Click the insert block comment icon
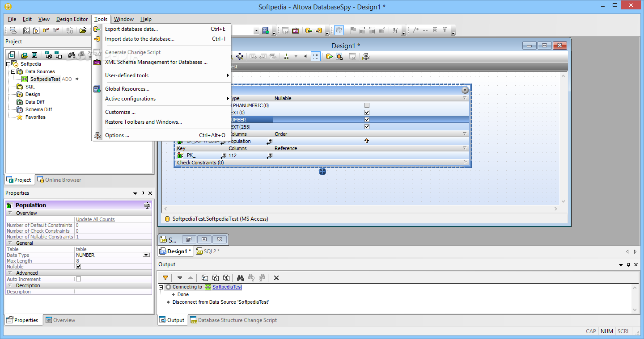 click(416, 30)
